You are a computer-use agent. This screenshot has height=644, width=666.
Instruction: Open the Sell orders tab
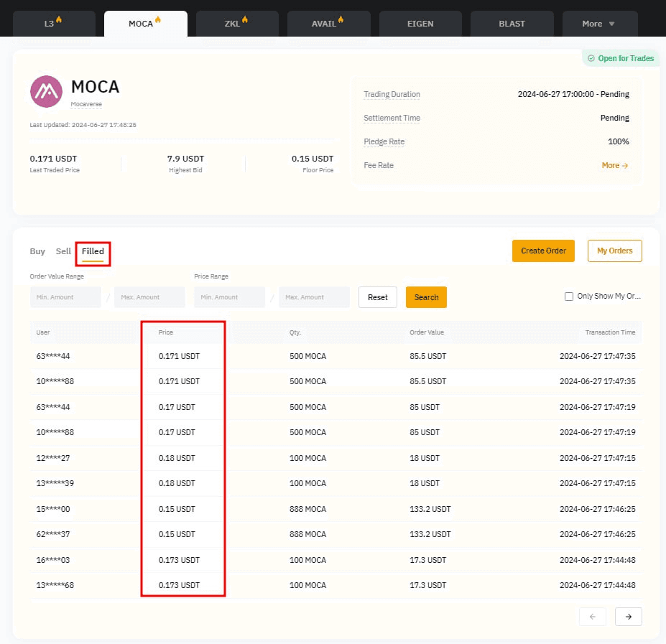63,251
